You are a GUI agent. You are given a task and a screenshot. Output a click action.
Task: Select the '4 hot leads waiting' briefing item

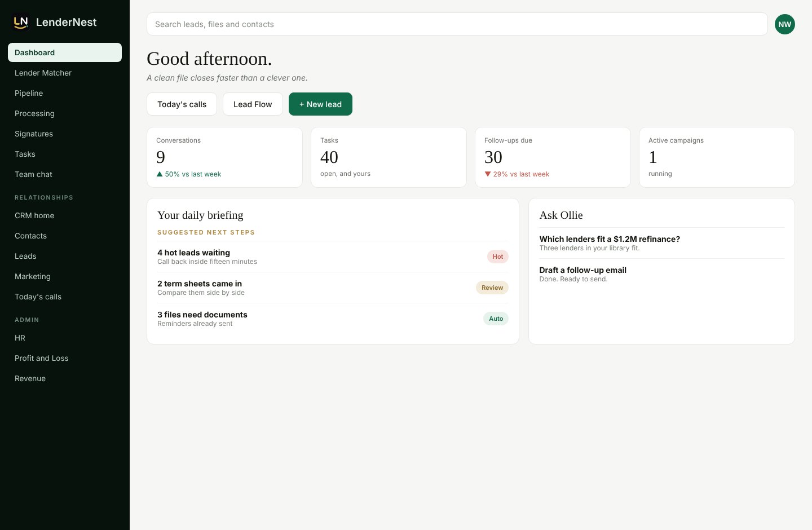pos(333,257)
